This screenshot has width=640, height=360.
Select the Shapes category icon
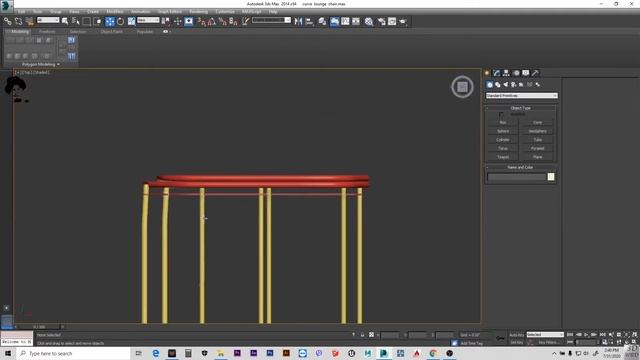point(498,84)
